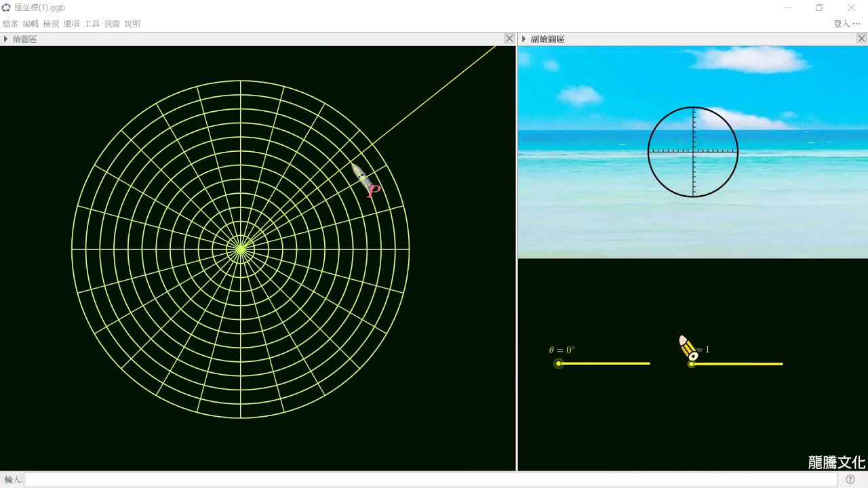This screenshot has width=868, height=488.
Task: Click the GeoGebra app icon in title bar
Action: click(6, 7)
